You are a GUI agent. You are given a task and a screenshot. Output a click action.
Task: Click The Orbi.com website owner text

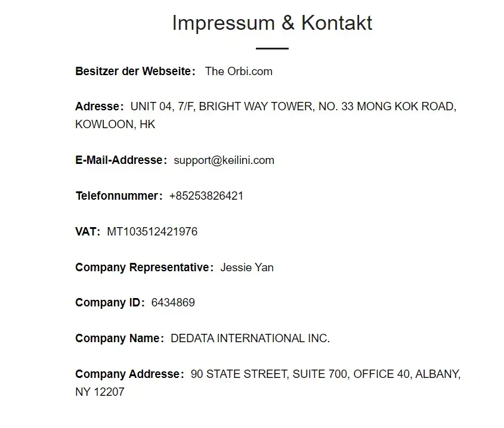239,71
